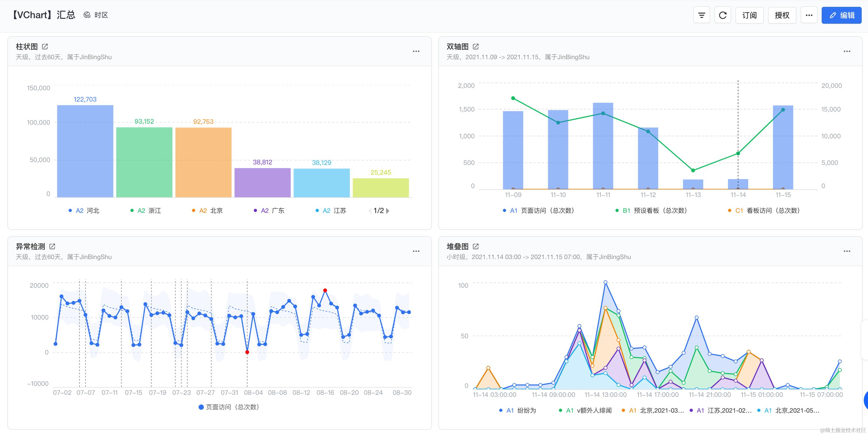This screenshot has height=435, width=868.
Task: Open 双轴图 panel more options menu
Action: (x=847, y=51)
